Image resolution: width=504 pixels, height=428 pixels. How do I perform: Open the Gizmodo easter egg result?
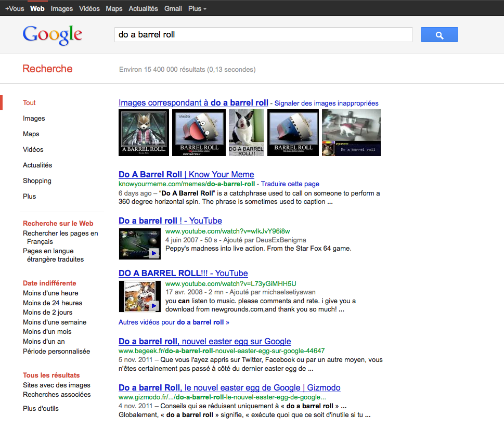[229, 388]
